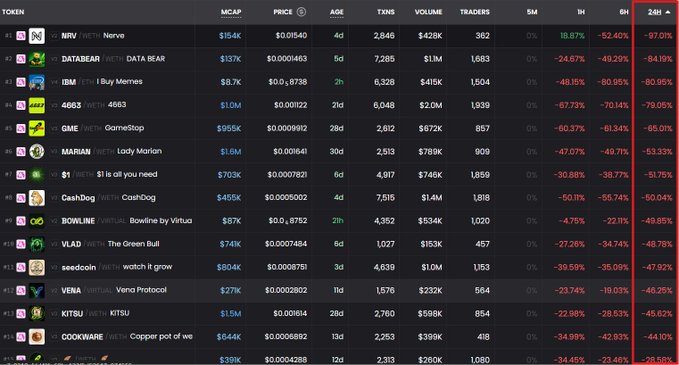Open the CashDog token logo

[x=37, y=198]
